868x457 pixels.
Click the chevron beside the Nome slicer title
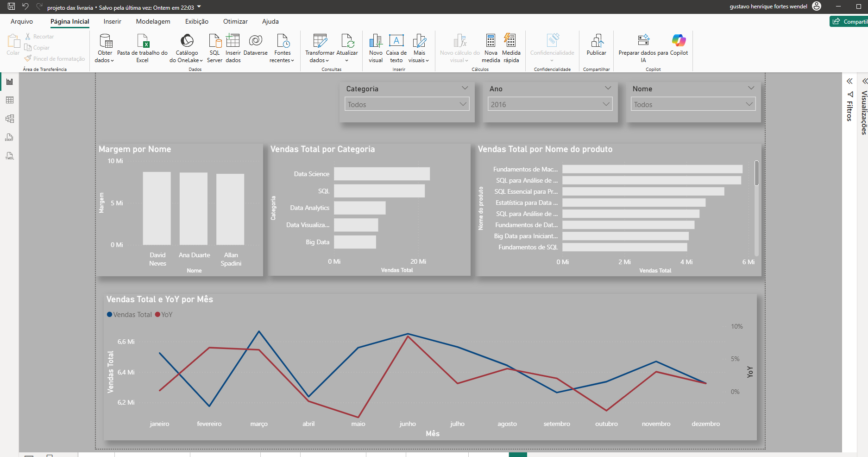(751, 88)
